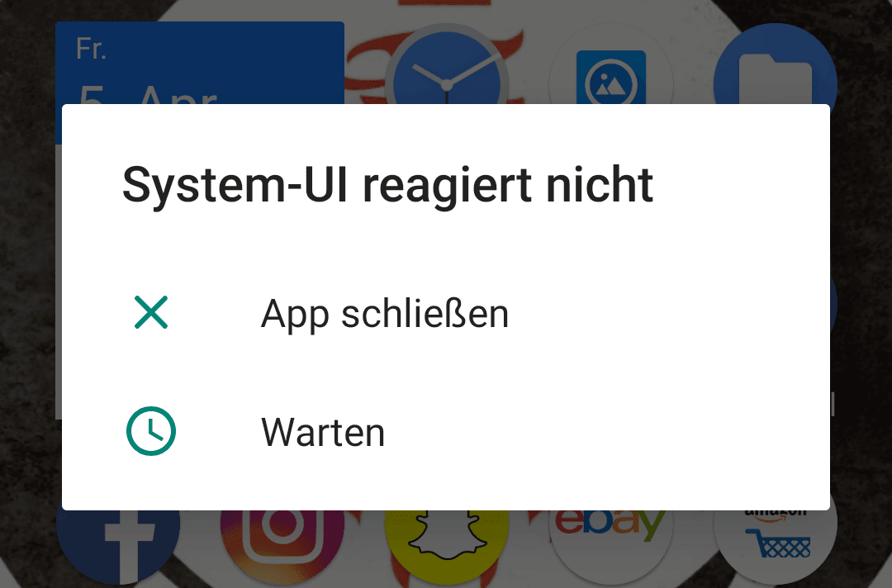Screen dimensions: 892x588
Task: Tap the green X close icon
Action: click(151, 312)
